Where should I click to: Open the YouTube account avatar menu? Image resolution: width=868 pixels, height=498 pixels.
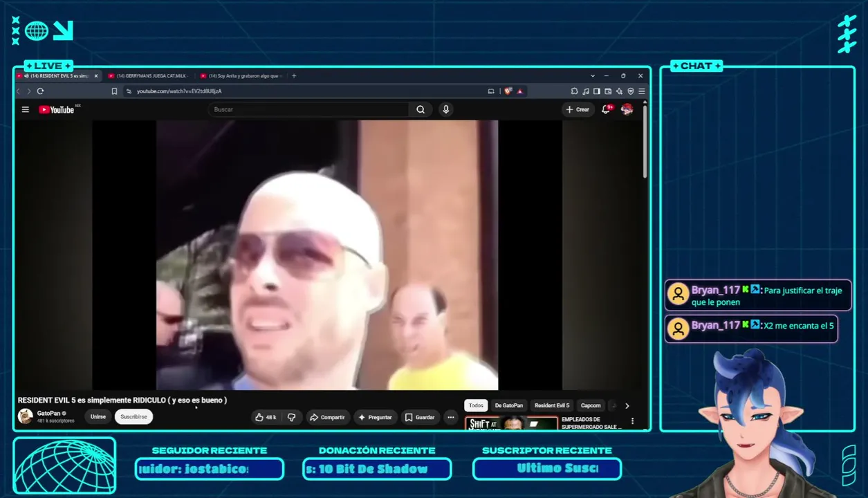point(627,109)
